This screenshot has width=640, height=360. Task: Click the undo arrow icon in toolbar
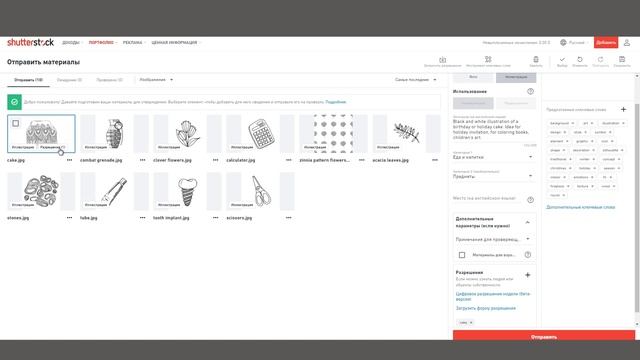[x=580, y=60]
